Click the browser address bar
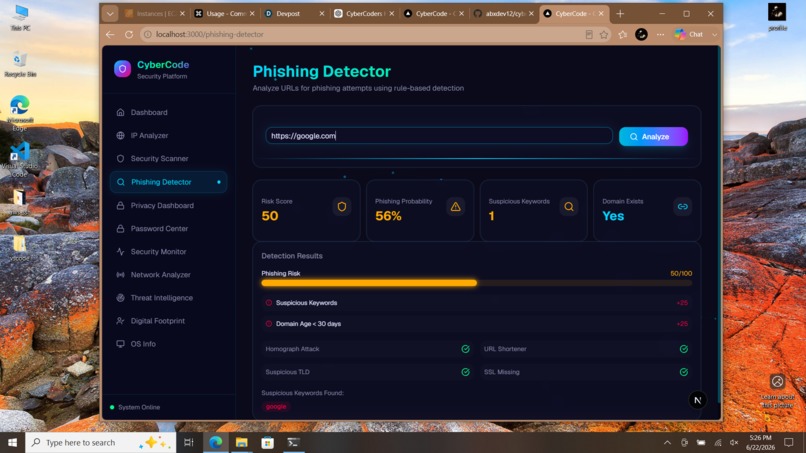This screenshot has height=453, width=806. point(360,34)
